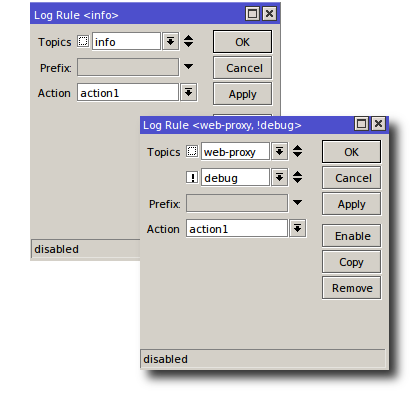Click Copy button in web-proxy rule window
Viewport: 415px width, 415px height.
352,262
